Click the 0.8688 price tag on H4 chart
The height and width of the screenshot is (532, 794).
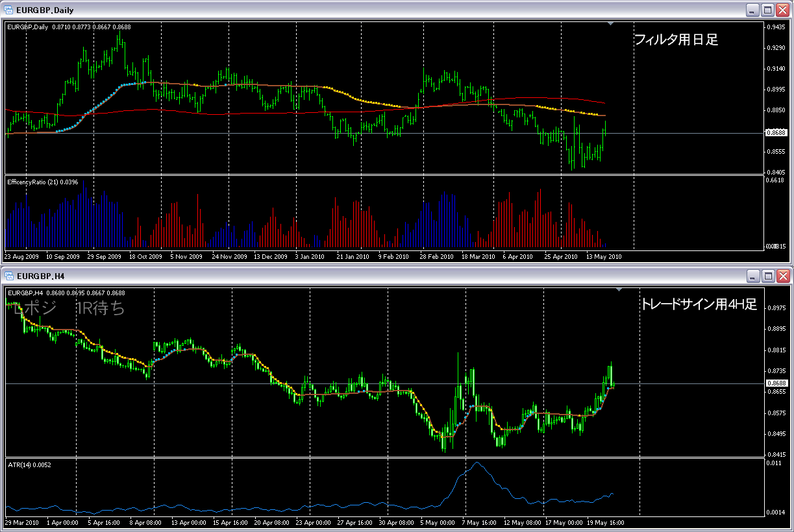(x=776, y=383)
